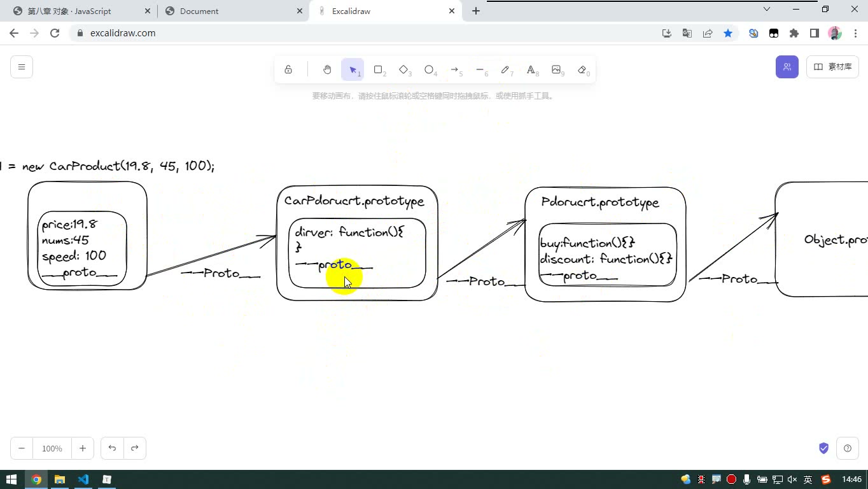Screen dimensions: 868x489
Task: Go back to previous page
Action: (14, 33)
